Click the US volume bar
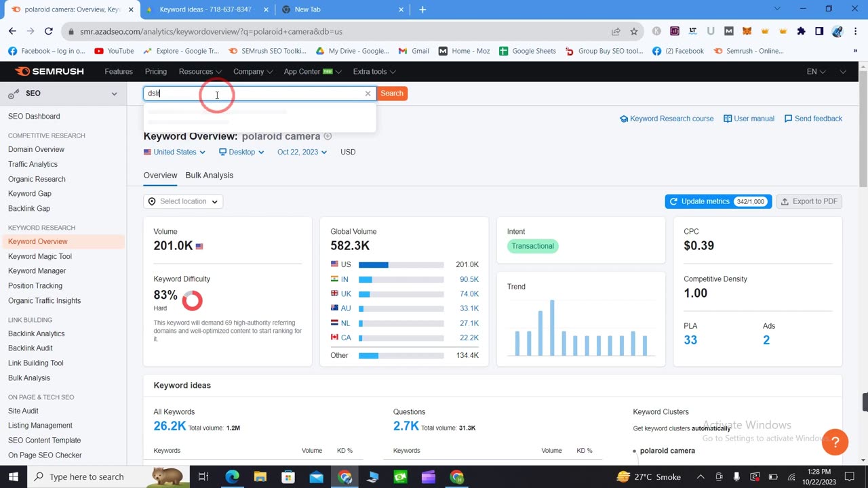This screenshot has width=868, height=488. pyautogui.click(x=401, y=264)
